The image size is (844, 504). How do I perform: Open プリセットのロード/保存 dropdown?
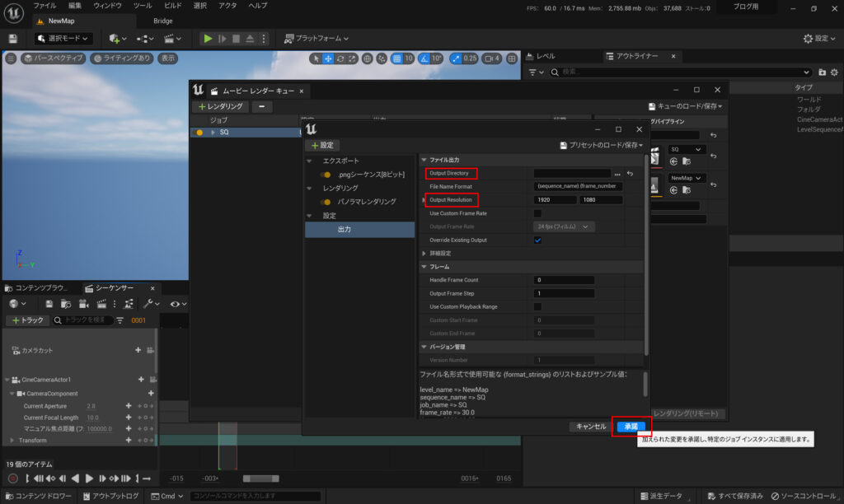click(x=601, y=145)
